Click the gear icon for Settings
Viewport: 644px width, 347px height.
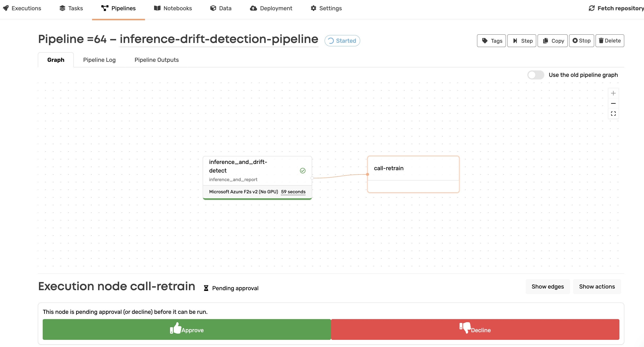[313, 8]
